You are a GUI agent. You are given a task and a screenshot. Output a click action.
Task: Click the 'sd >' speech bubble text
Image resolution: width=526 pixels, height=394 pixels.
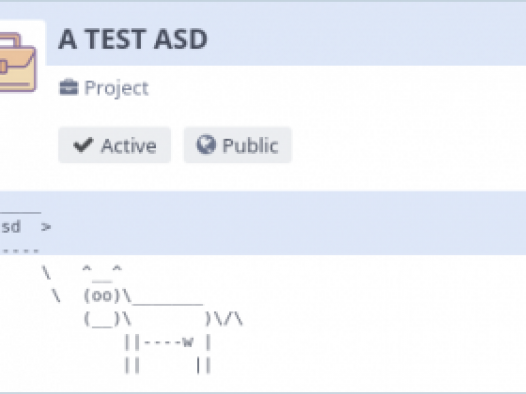[x=25, y=227]
